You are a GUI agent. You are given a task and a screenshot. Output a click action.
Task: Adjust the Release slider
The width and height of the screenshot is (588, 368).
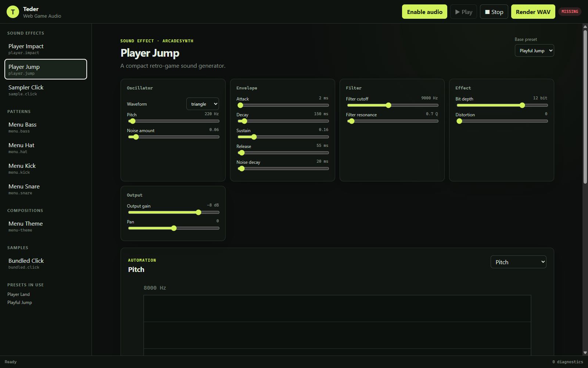tap(283, 153)
